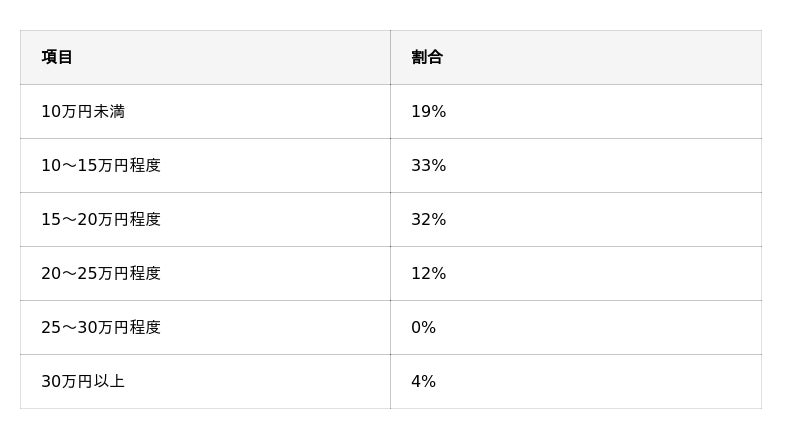Click the 12% value
The image size is (800, 439).
pos(429,274)
